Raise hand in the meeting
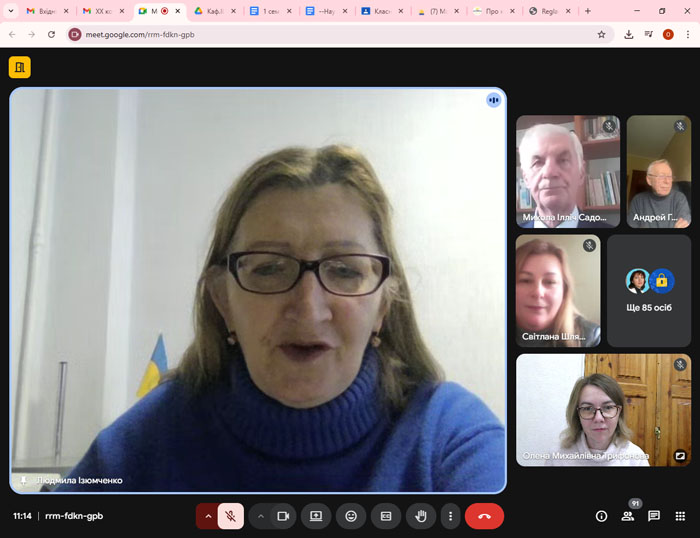Screen dimensions: 700x538 (x=421, y=516)
